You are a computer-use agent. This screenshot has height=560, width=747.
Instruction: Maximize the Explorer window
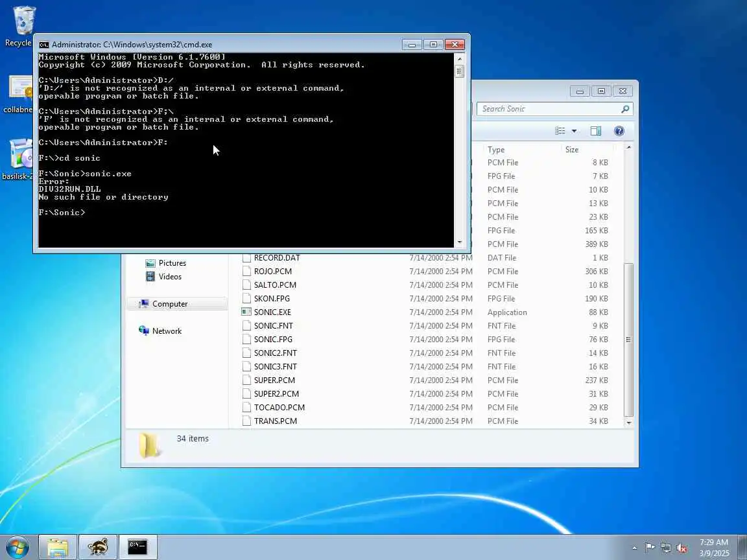tap(601, 91)
